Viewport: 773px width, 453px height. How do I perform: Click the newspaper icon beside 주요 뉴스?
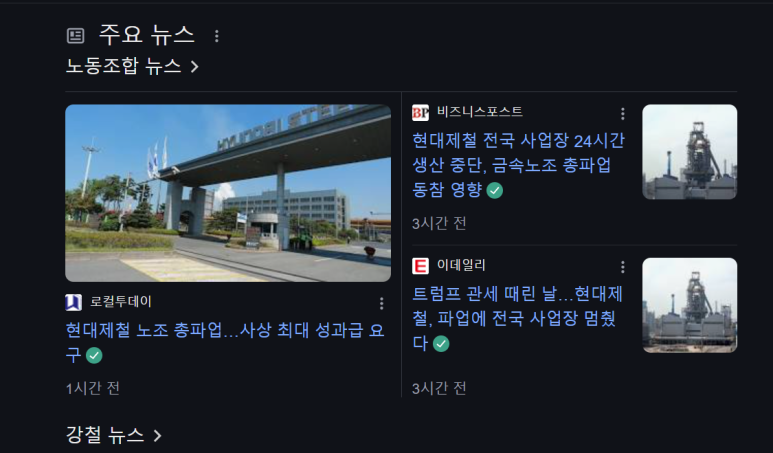75,35
